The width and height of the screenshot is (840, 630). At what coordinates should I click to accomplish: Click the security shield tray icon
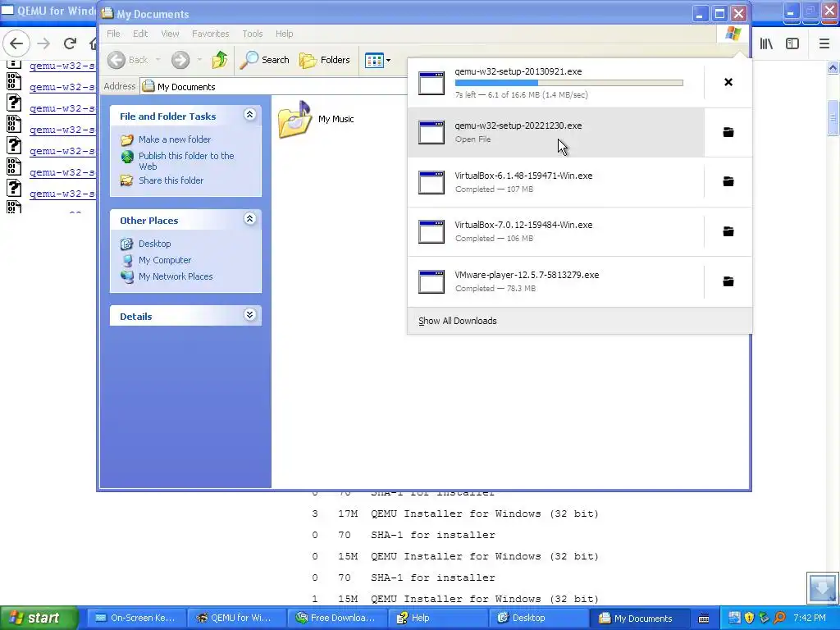click(x=750, y=618)
